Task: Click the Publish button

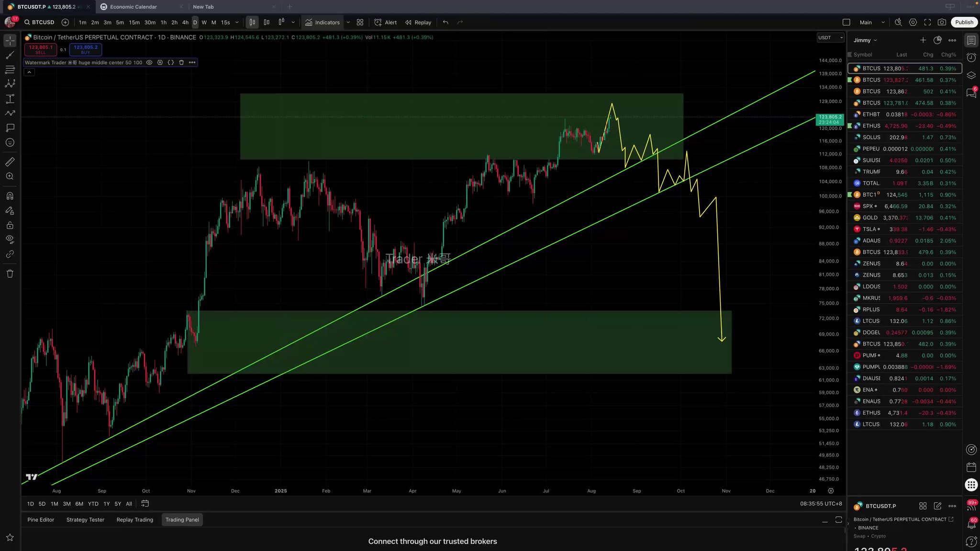Action: click(x=964, y=22)
